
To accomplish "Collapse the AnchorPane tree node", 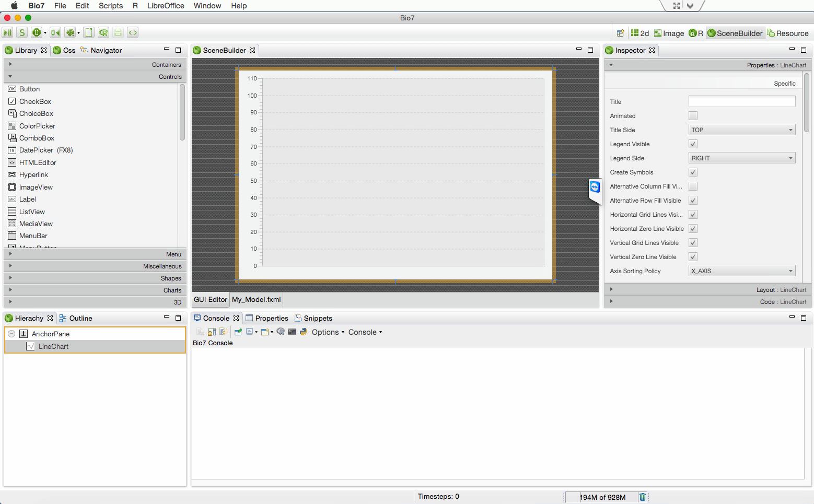I will pyautogui.click(x=11, y=334).
